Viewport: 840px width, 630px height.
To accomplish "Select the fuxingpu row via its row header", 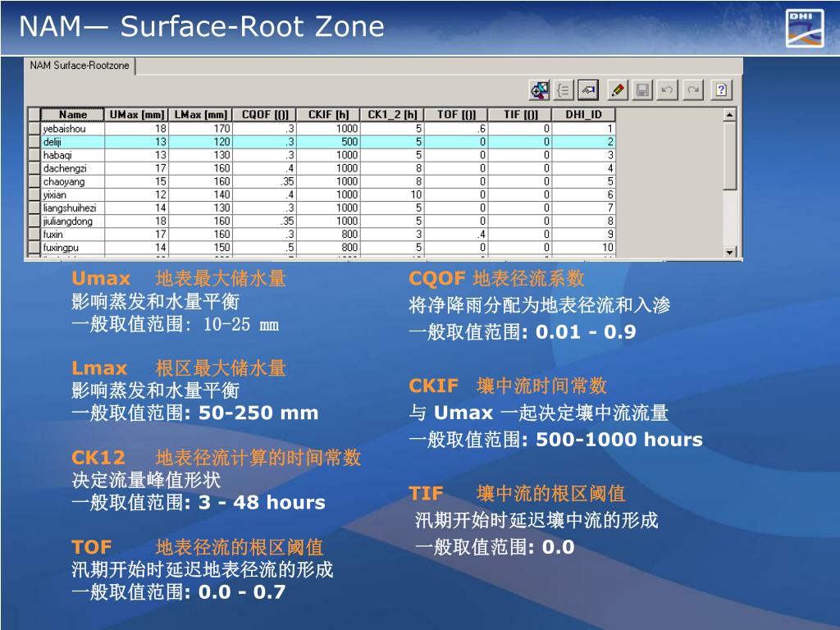I will pos(34,248).
